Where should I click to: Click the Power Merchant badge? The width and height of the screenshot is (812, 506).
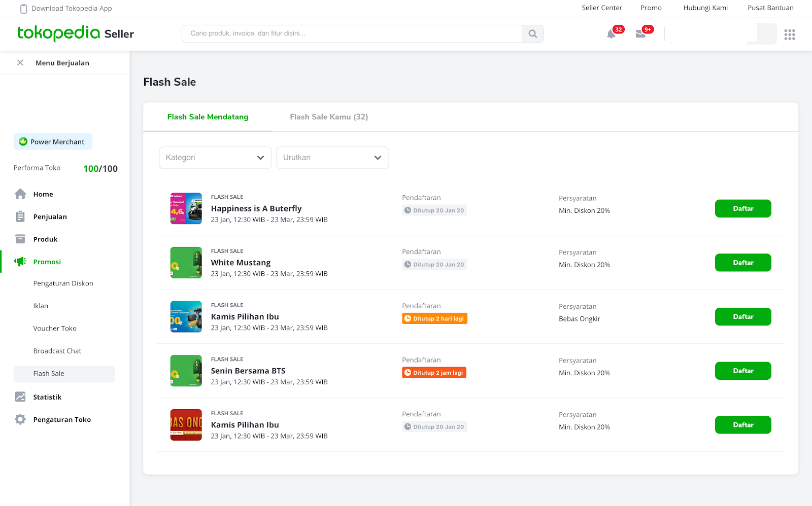tap(53, 142)
